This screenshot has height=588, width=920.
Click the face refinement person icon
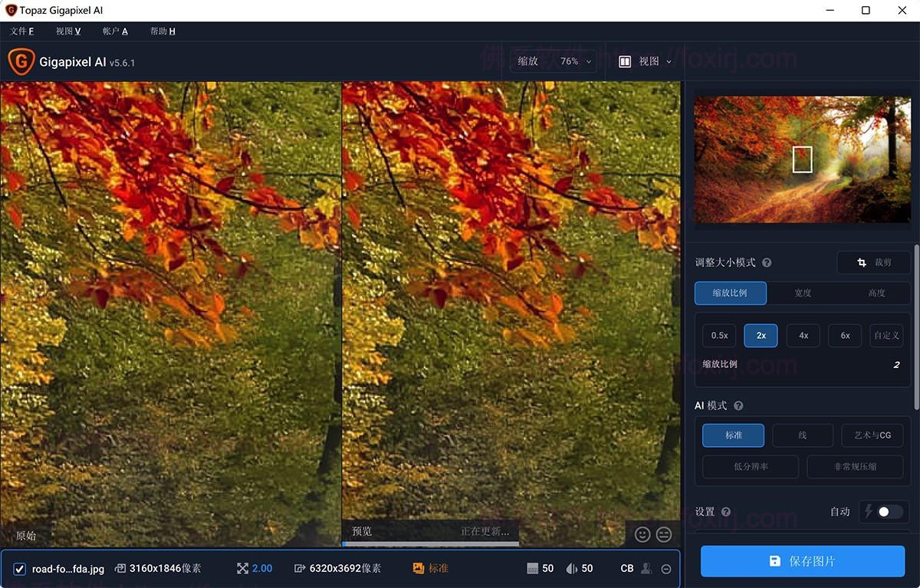[x=647, y=569]
